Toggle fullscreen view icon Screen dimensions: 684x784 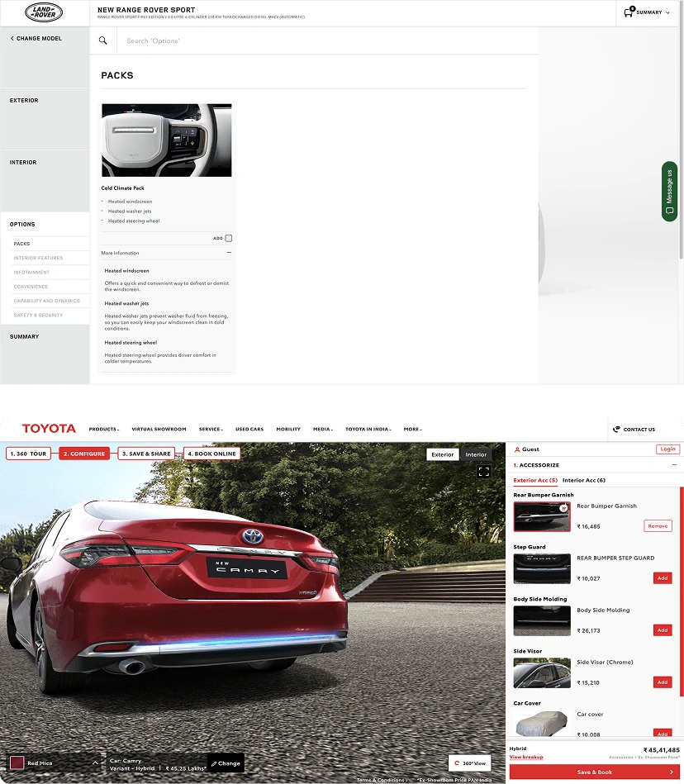(x=483, y=472)
